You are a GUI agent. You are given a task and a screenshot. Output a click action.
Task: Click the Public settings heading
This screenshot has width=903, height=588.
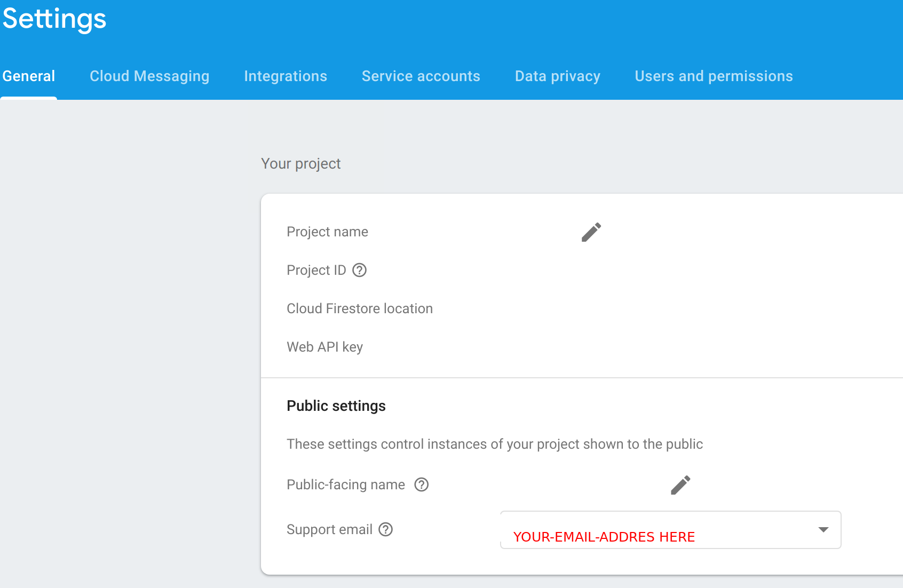336,406
